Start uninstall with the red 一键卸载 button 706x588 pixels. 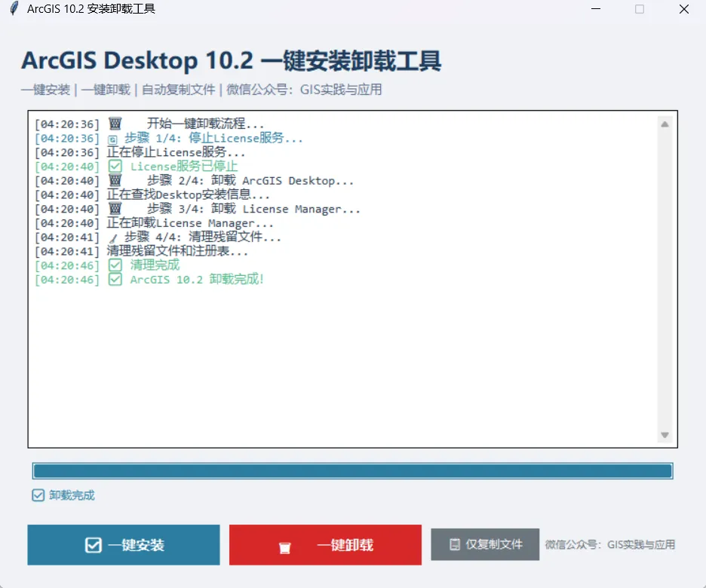point(325,545)
